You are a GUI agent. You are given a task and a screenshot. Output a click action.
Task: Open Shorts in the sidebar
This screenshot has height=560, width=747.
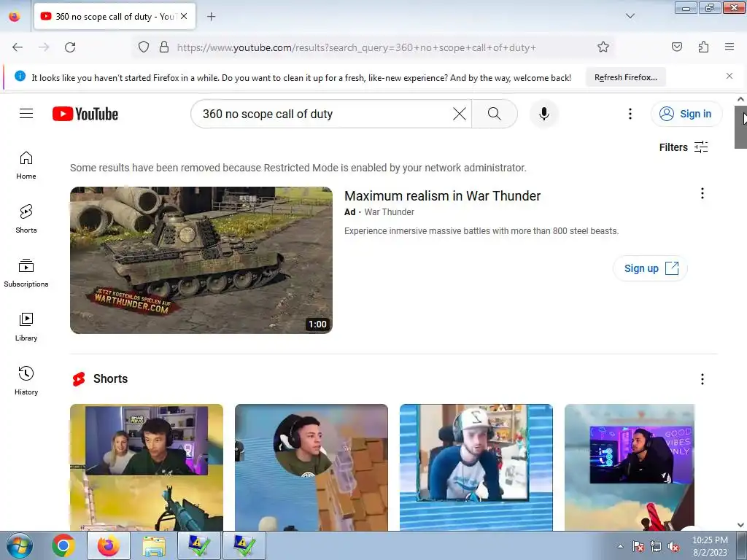(x=26, y=219)
